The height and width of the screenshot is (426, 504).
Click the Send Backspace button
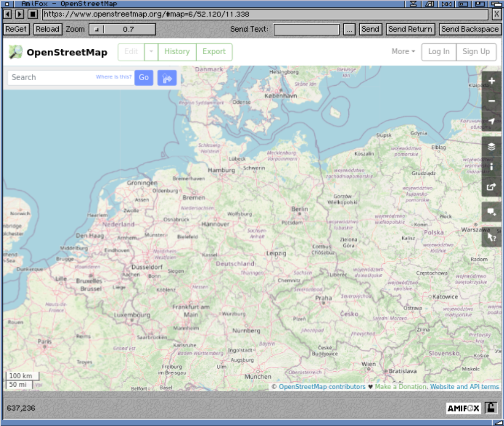470,29
